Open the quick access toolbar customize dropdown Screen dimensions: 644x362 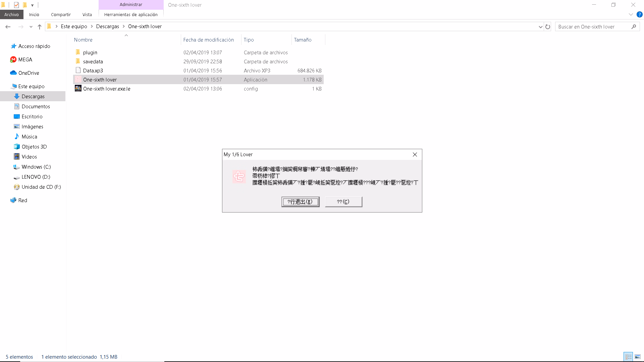[33, 5]
